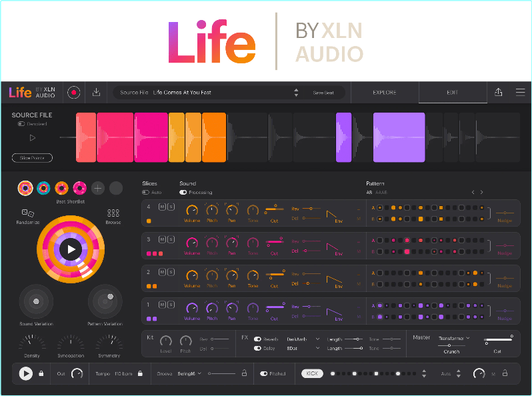Open the 8Dot delay type dropdown
Viewport: 532px width, 396px height.
point(303,348)
